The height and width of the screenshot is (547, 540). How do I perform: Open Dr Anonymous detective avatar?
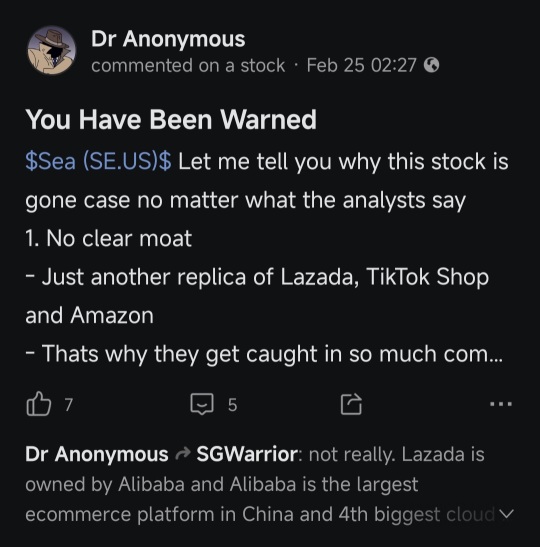tap(52, 51)
